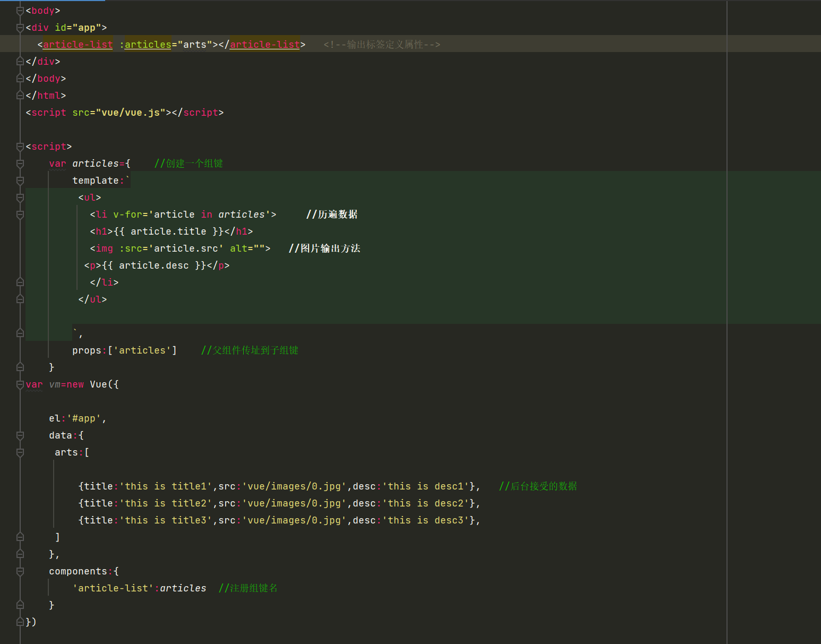Collapse the data:{ object fold marker

pos(20,435)
